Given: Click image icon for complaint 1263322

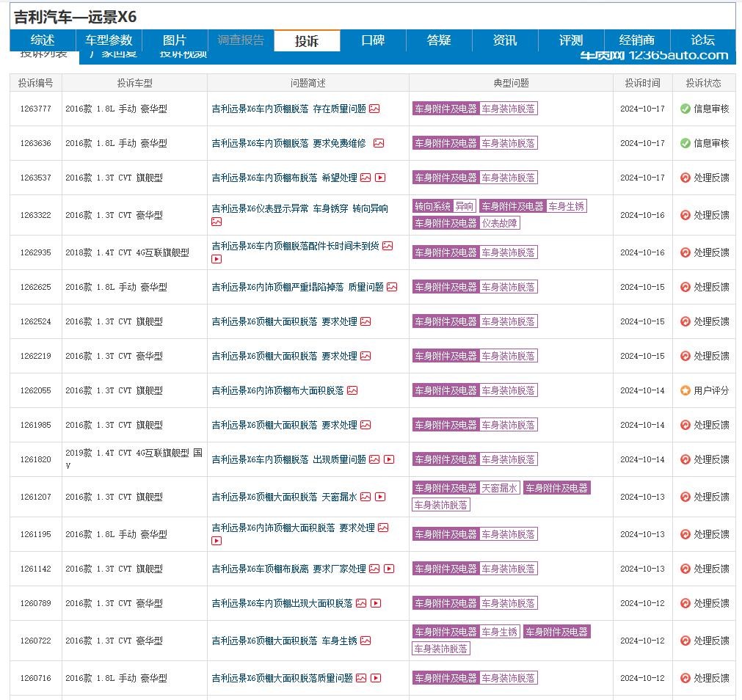Looking at the screenshot, I should coord(217,222).
